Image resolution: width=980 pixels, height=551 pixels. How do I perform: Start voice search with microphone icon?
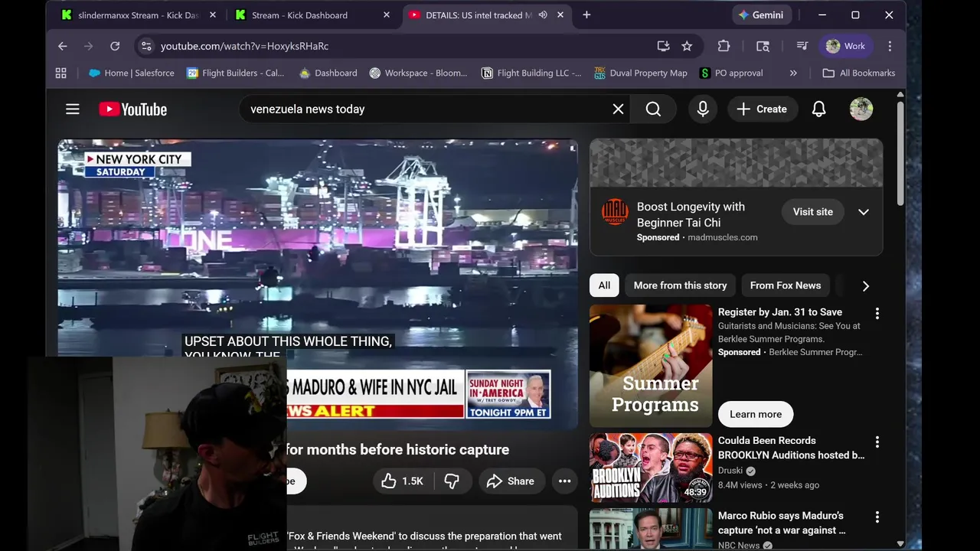coord(703,109)
